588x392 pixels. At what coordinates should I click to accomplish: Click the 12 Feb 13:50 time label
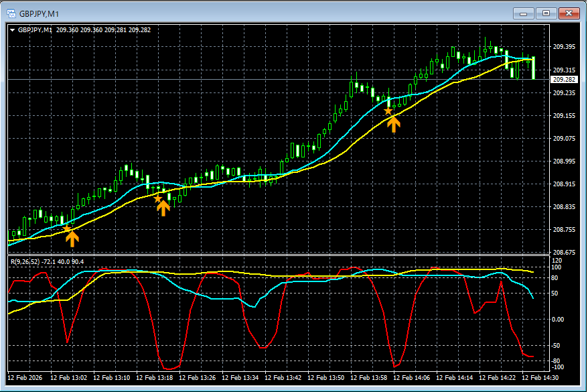(x=326, y=378)
